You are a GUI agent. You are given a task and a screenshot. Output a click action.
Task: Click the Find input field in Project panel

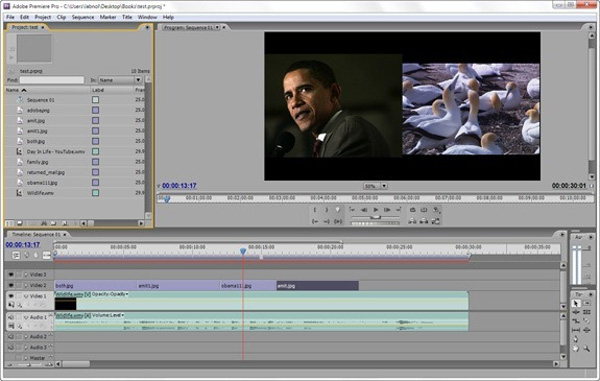pyautogui.click(x=52, y=80)
